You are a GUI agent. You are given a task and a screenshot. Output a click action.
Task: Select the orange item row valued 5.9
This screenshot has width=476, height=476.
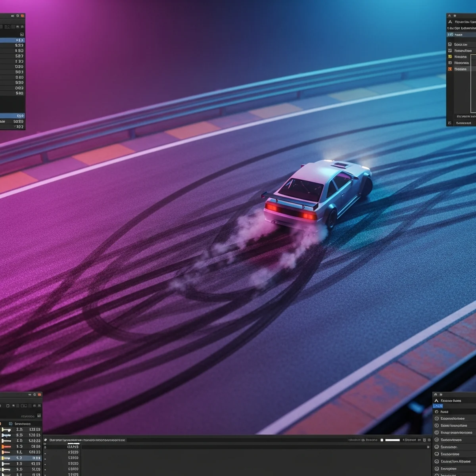tap(21, 446)
